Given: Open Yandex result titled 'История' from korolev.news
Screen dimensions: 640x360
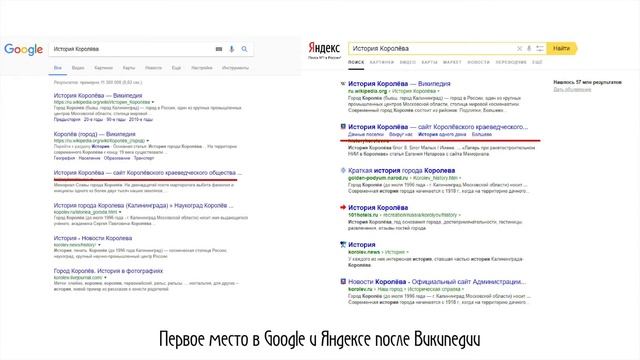Looking at the screenshot, I should pyautogui.click(x=362, y=244).
